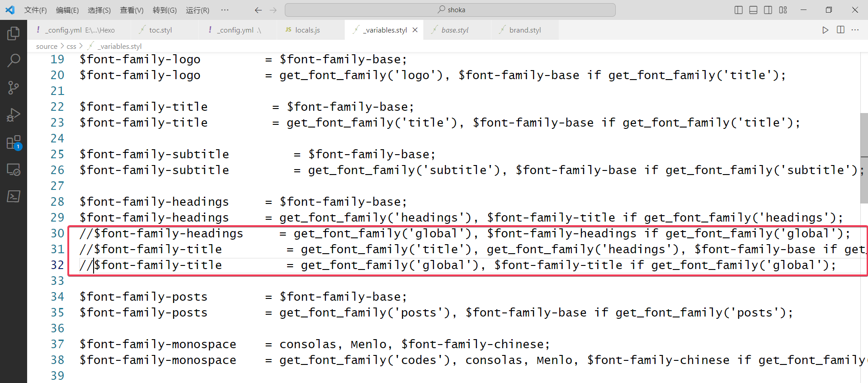
Task: Open the Extensions view icon
Action: [x=14, y=142]
